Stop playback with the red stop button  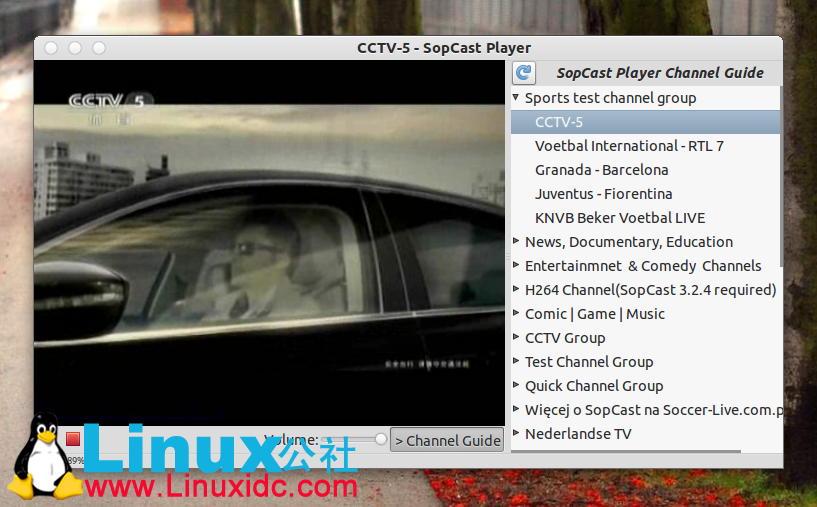coord(73,439)
